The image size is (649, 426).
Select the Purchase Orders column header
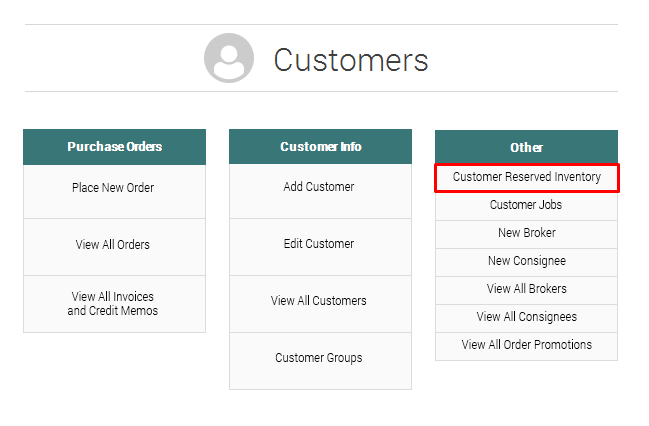click(114, 147)
